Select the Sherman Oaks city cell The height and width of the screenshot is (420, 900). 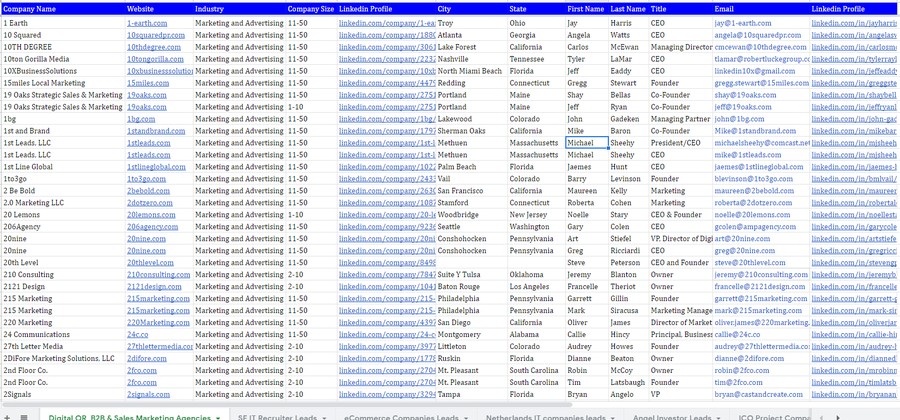point(472,131)
